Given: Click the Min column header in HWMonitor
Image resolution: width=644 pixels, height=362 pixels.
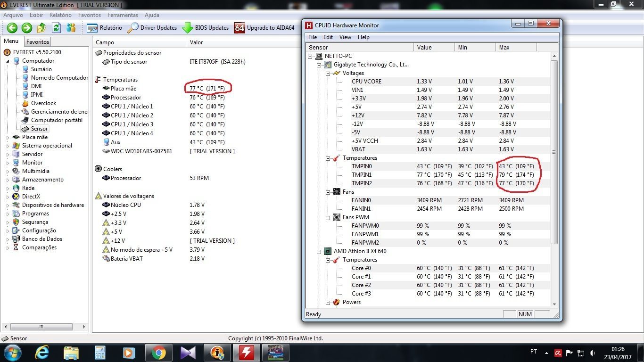Looking at the screenshot, I should [475, 48].
